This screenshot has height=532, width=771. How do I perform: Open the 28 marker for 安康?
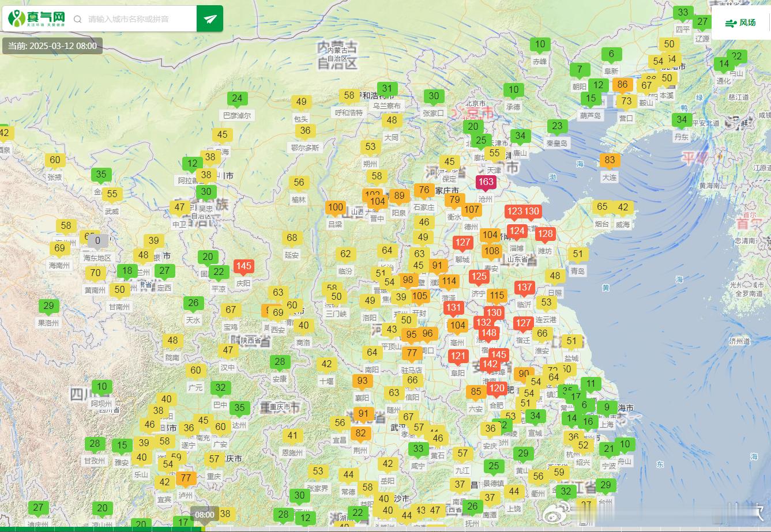[280, 363]
